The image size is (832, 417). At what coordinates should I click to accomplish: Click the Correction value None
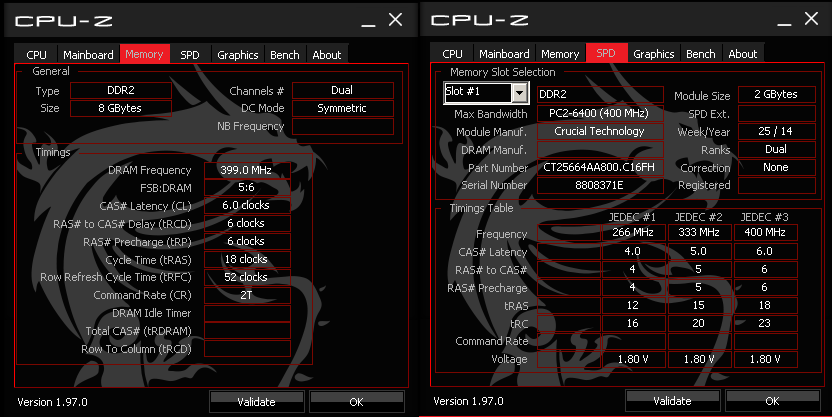(777, 167)
